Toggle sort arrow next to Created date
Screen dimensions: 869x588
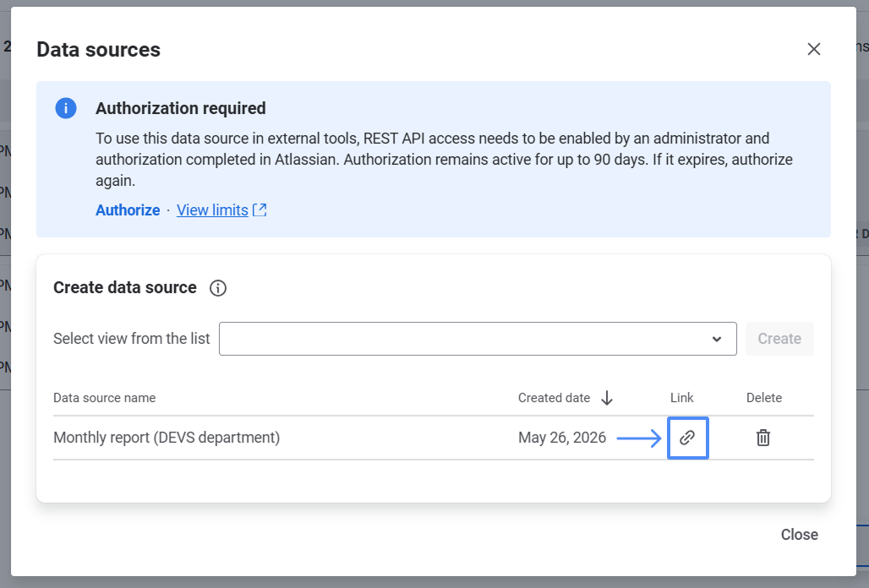coord(607,398)
